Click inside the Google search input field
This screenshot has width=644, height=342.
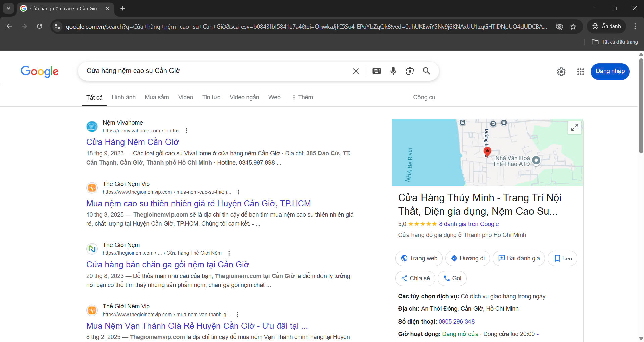point(215,71)
